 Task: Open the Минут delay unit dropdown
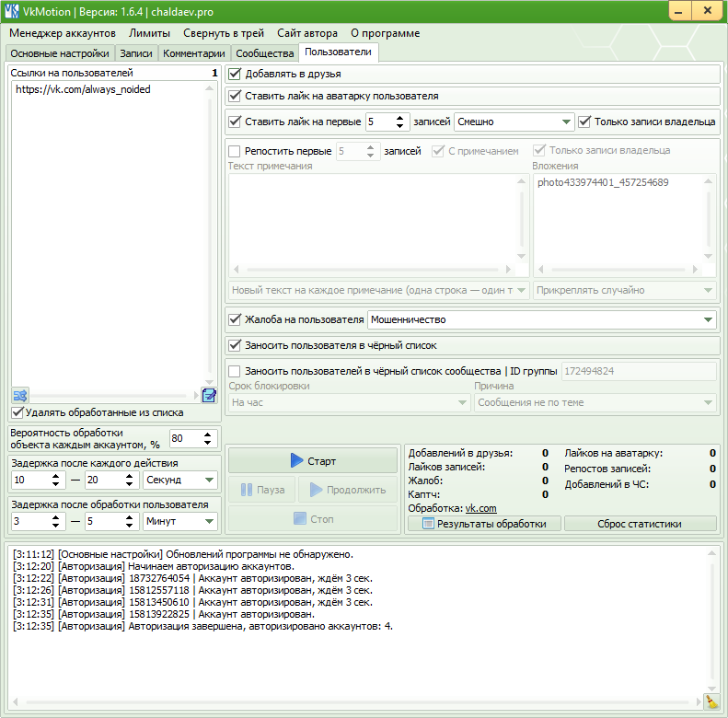click(x=209, y=522)
